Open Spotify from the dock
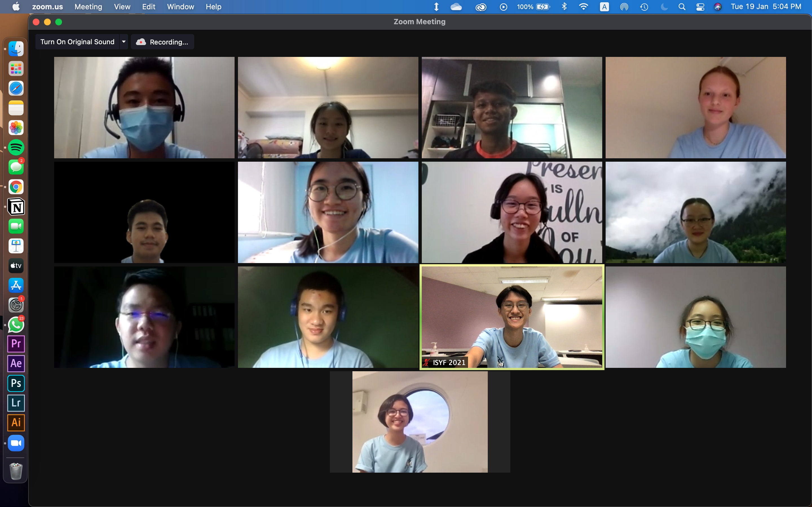Image resolution: width=812 pixels, height=507 pixels. pyautogui.click(x=16, y=148)
